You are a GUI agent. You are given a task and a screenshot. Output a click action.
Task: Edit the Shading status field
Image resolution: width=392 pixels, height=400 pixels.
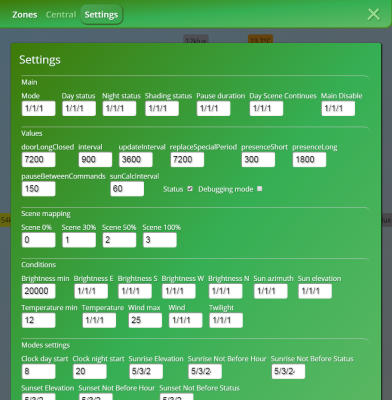[x=162, y=109]
